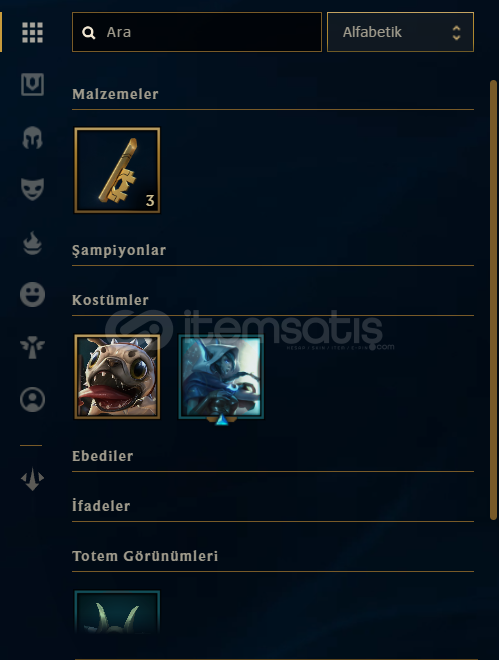Select the golden key material tile
Screen dimensions: 499x660
117,170
